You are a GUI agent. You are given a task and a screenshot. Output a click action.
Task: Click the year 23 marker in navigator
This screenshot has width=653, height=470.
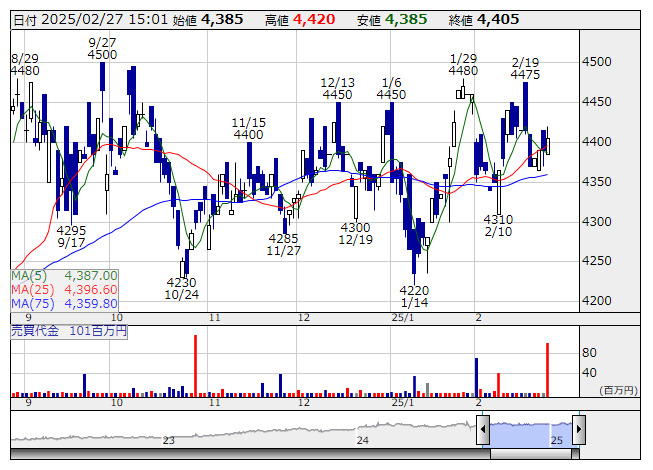[168, 440]
